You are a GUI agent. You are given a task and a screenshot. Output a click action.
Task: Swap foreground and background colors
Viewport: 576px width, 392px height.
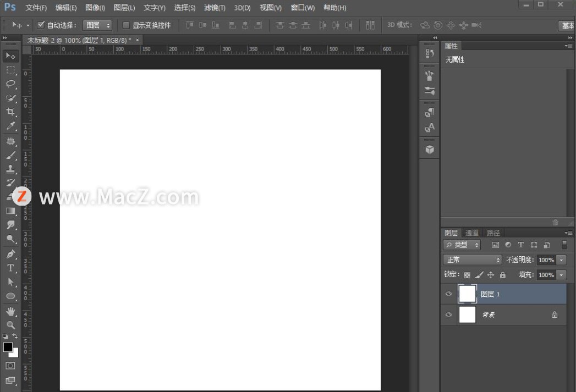[15, 336]
